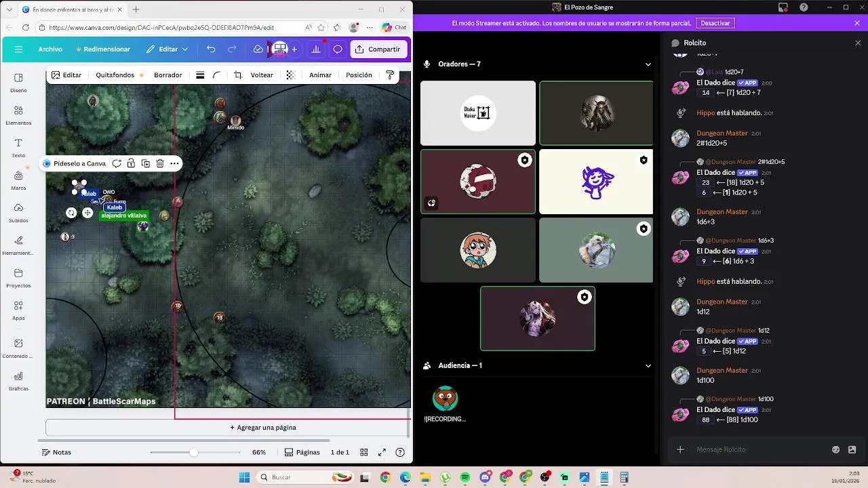Open transparency checkerboard icon
This screenshot has height=488, width=868.
pos(291,75)
